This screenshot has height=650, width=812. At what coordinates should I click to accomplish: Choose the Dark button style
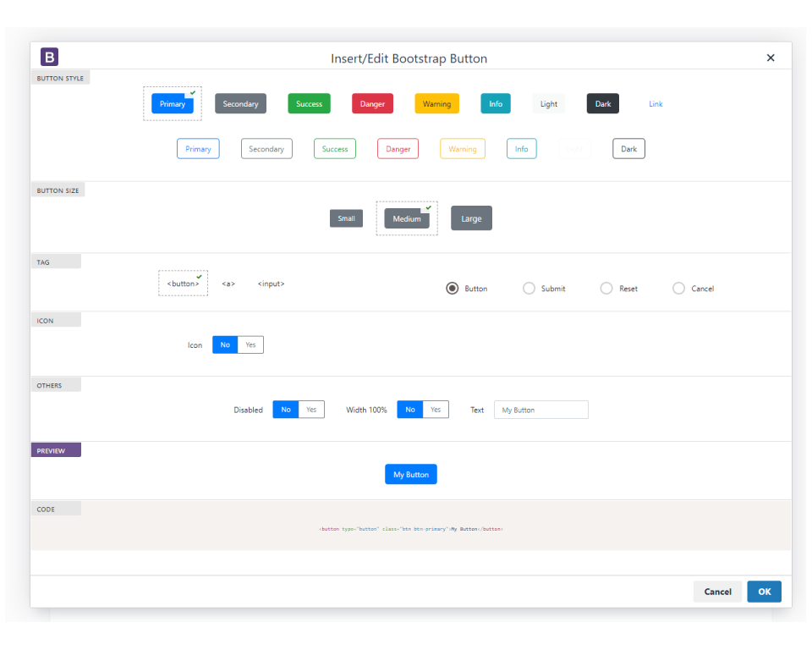pos(602,103)
